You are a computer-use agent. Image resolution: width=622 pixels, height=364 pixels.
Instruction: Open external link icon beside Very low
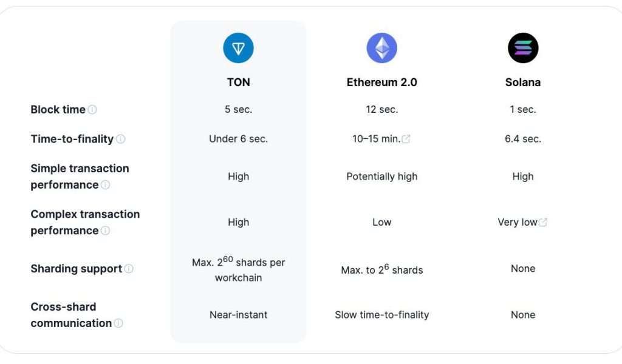(543, 223)
